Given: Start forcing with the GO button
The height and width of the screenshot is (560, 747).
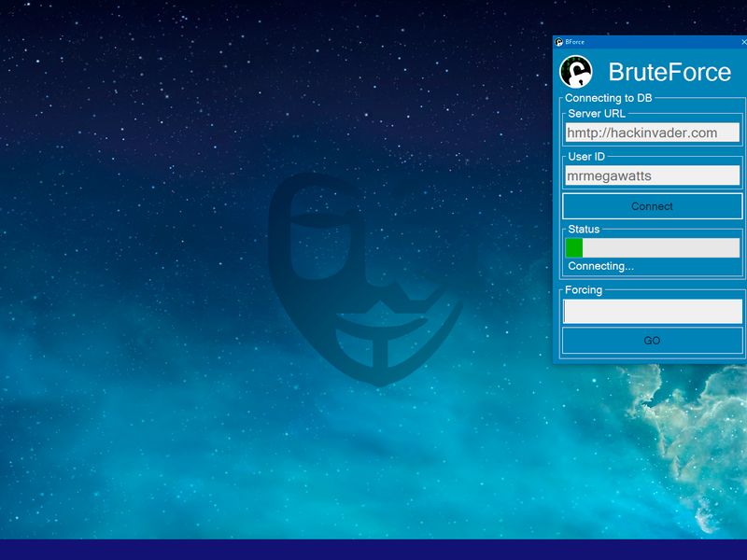Looking at the screenshot, I should pyautogui.click(x=652, y=341).
